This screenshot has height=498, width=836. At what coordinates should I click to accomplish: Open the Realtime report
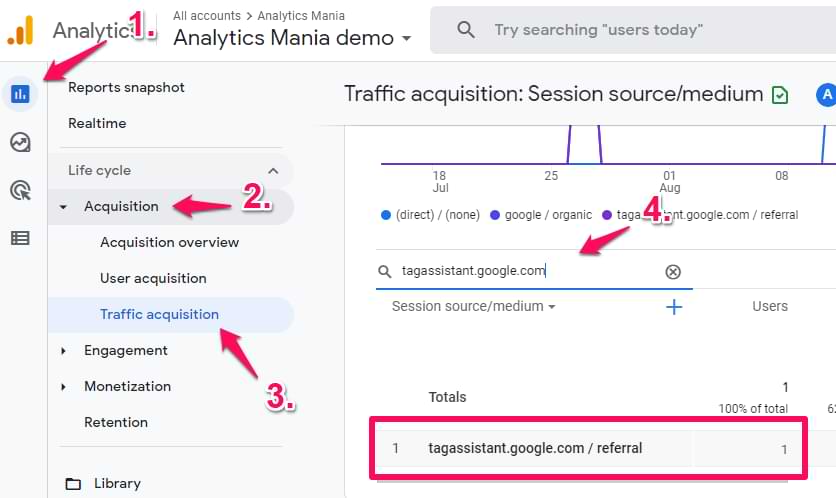pyautogui.click(x=97, y=124)
